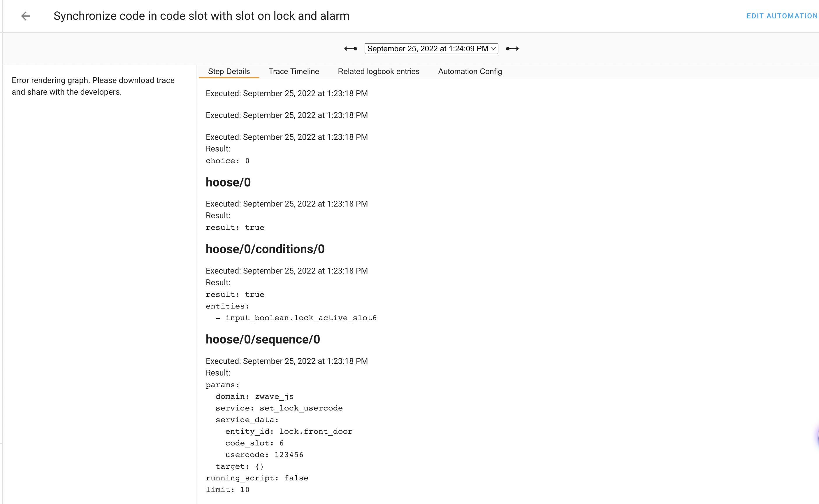Screen dimensions: 819x504
Task: Select the hoose/0 step heading
Action: [x=228, y=182]
